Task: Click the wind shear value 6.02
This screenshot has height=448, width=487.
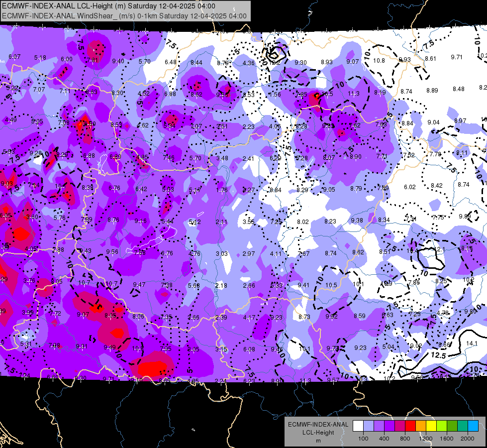Action: click(410, 187)
